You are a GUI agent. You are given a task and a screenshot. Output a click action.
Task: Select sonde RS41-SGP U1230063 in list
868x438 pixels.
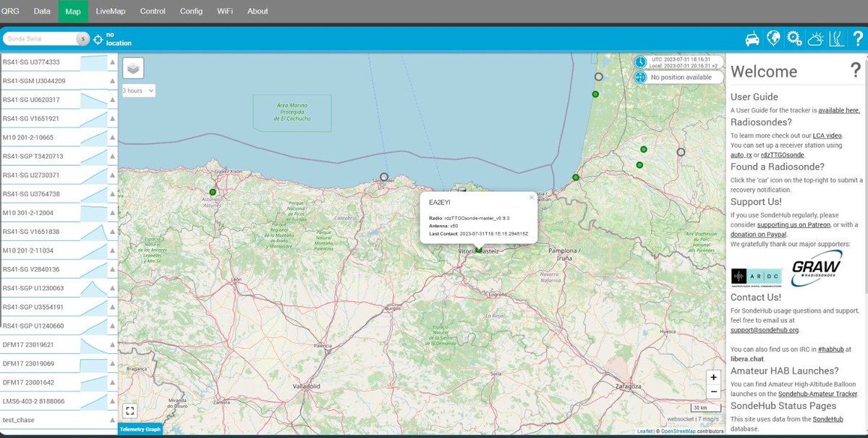point(59,288)
